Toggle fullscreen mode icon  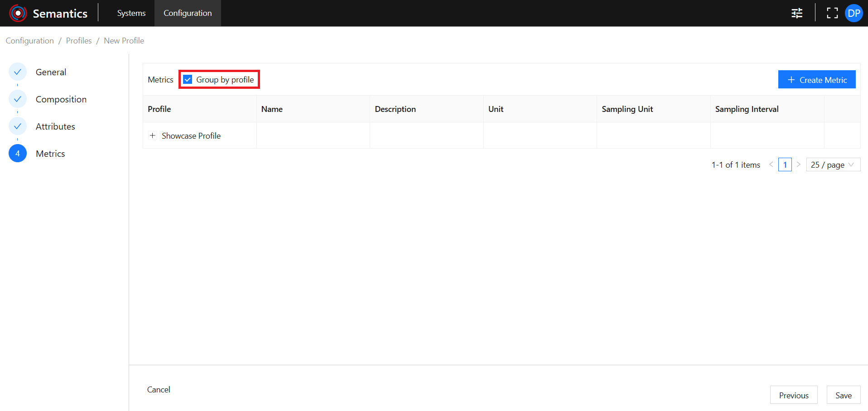point(832,13)
